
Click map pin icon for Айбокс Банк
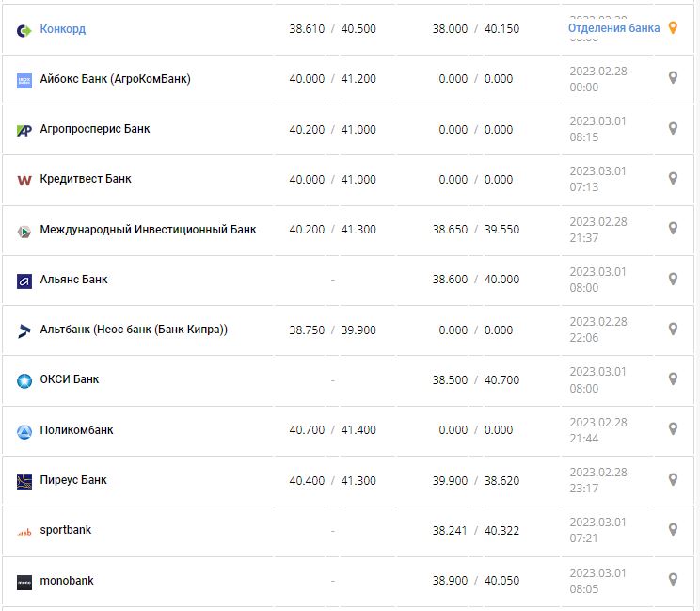click(x=673, y=78)
